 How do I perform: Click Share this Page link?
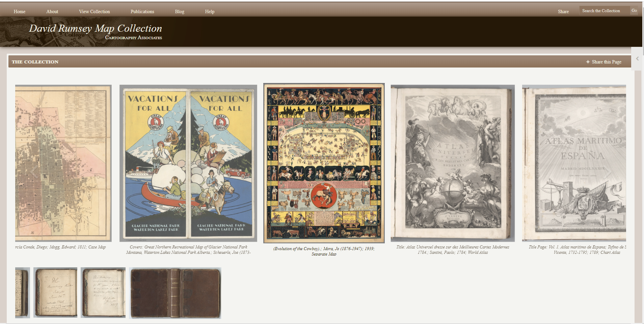click(607, 62)
